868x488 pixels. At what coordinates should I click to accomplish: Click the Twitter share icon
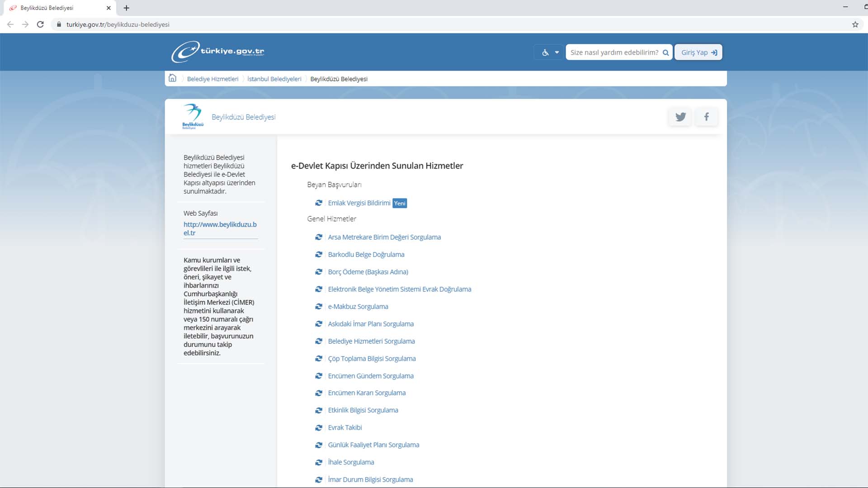click(680, 117)
